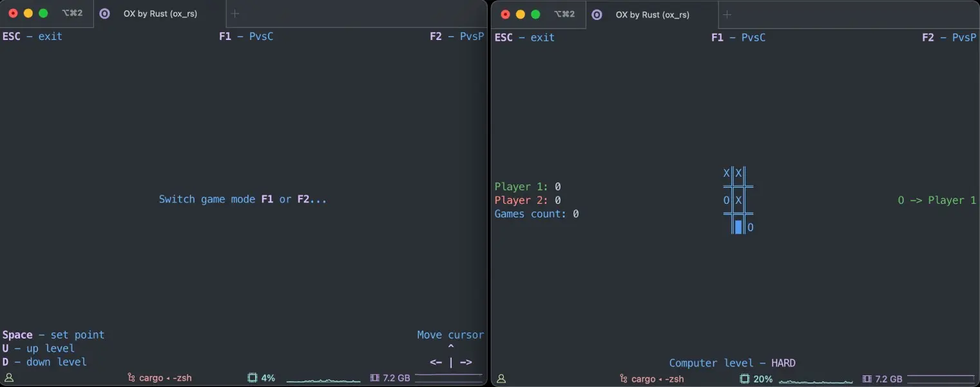Click the round tab icon in the right window
The width and height of the screenshot is (980, 387).
597,14
